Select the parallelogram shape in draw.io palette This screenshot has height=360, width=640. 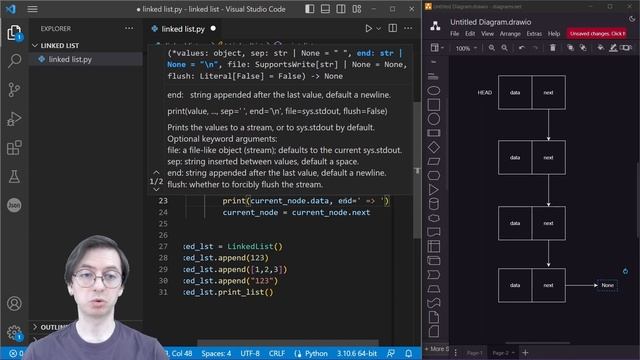coord(433,162)
